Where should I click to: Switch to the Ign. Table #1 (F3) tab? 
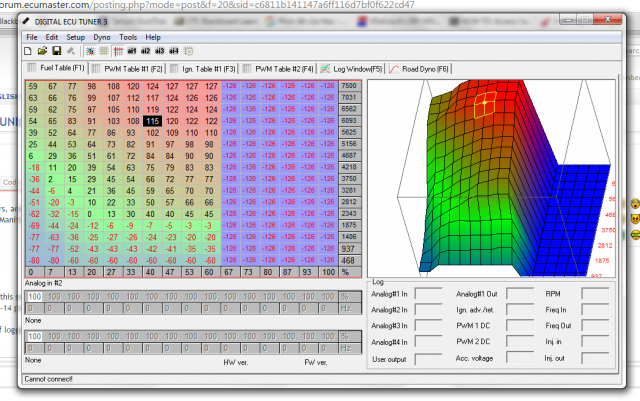(x=202, y=68)
